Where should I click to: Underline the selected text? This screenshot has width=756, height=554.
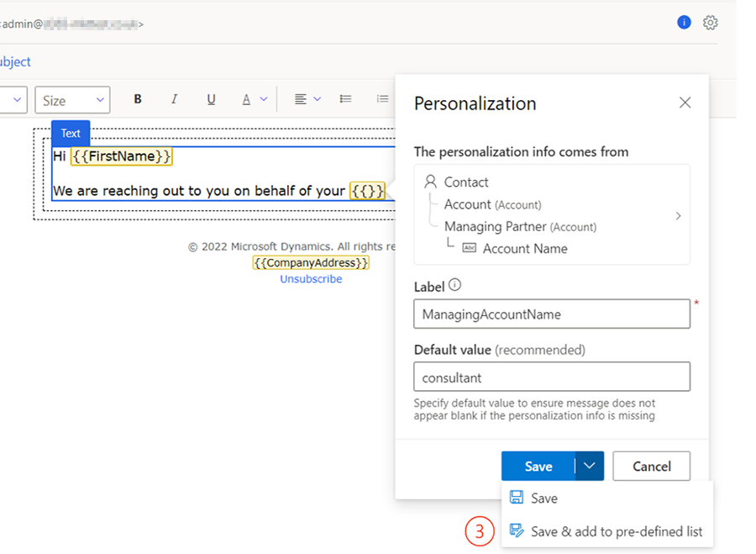pyautogui.click(x=211, y=98)
